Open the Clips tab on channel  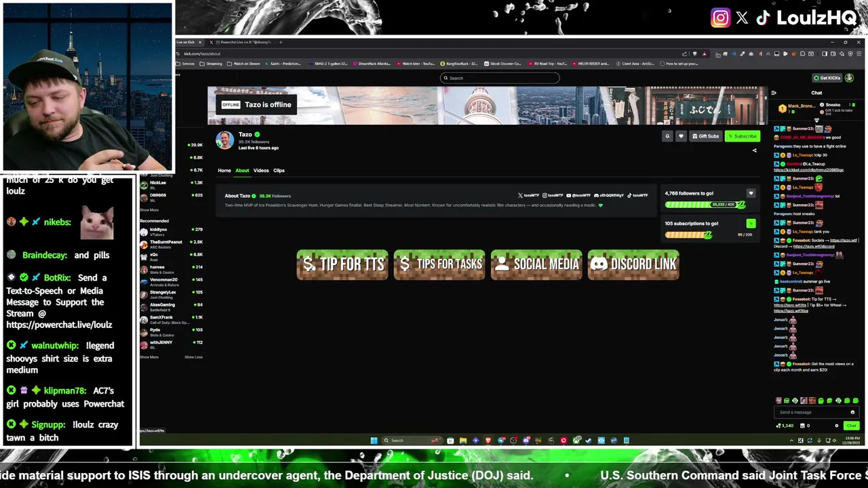pyautogui.click(x=279, y=171)
